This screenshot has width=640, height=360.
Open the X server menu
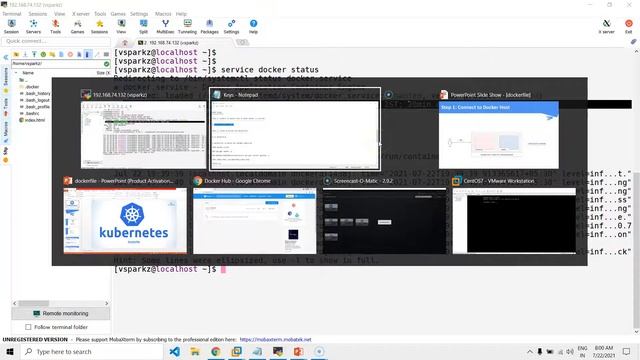tap(80, 14)
